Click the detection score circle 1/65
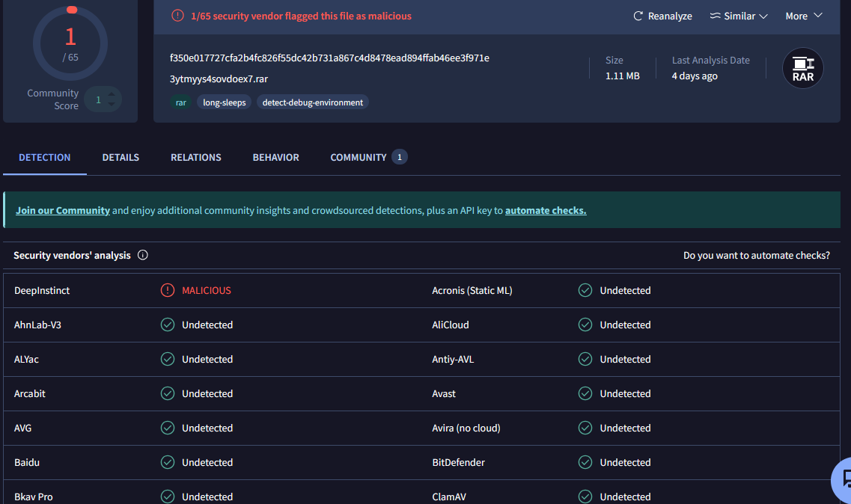 70,43
